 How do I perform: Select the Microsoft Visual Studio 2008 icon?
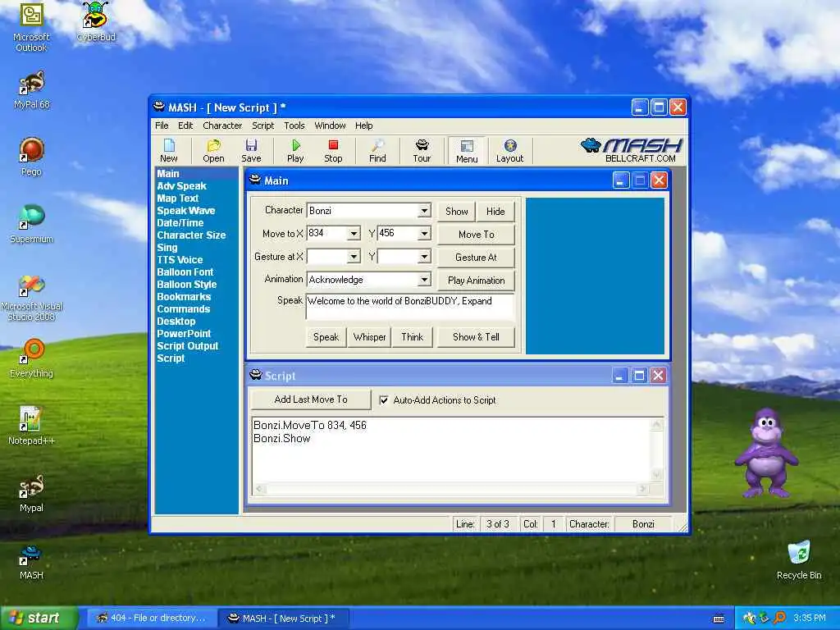tap(32, 298)
